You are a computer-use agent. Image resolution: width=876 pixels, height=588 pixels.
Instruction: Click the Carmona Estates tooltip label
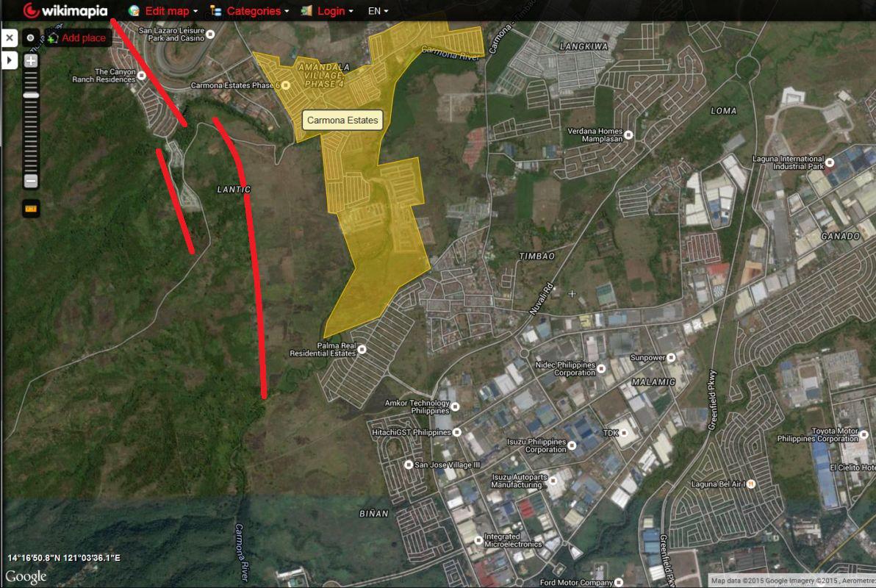pos(342,120)
